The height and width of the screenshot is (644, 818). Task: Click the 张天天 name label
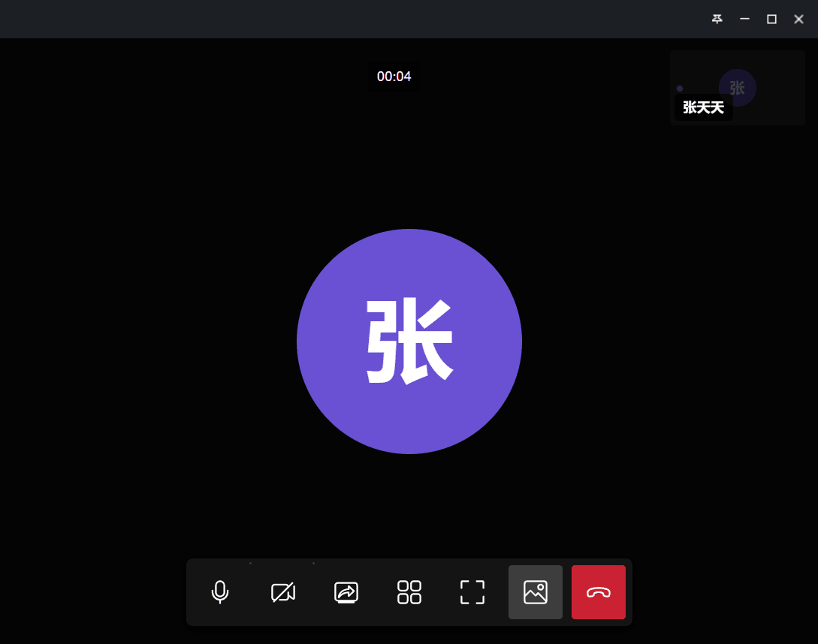point(703,107)
